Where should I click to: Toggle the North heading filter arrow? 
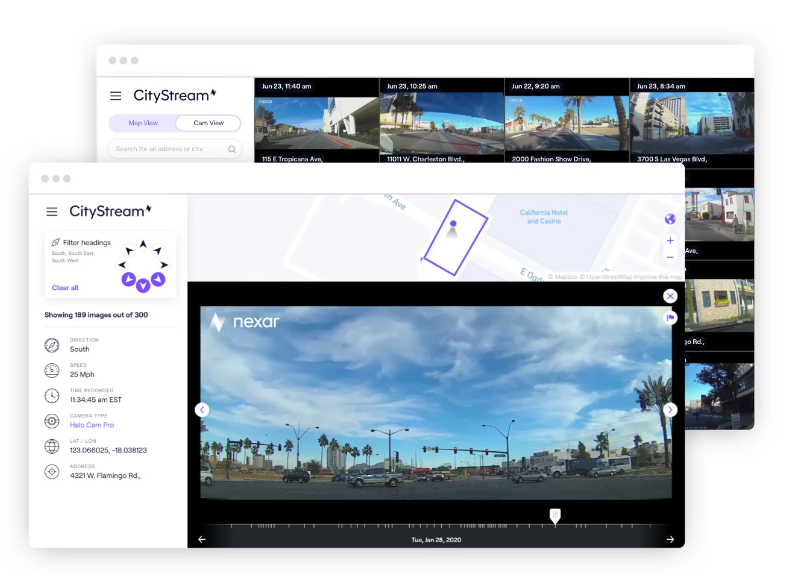click(x=143, y=244)
